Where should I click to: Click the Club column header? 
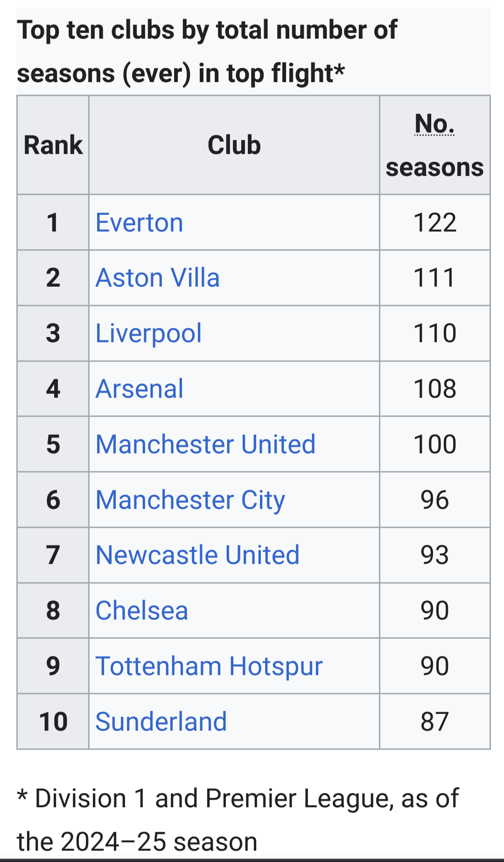tap(234, 145)
